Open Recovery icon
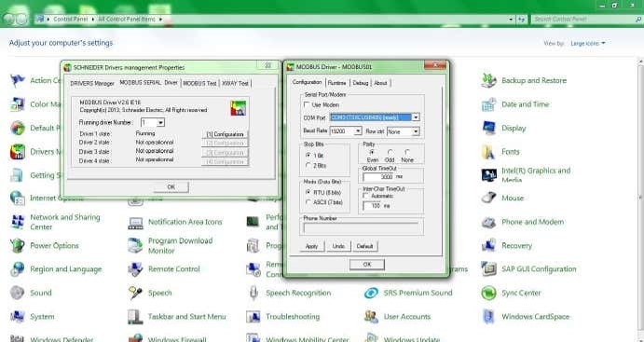644x342 pixels. coord(488,245)
